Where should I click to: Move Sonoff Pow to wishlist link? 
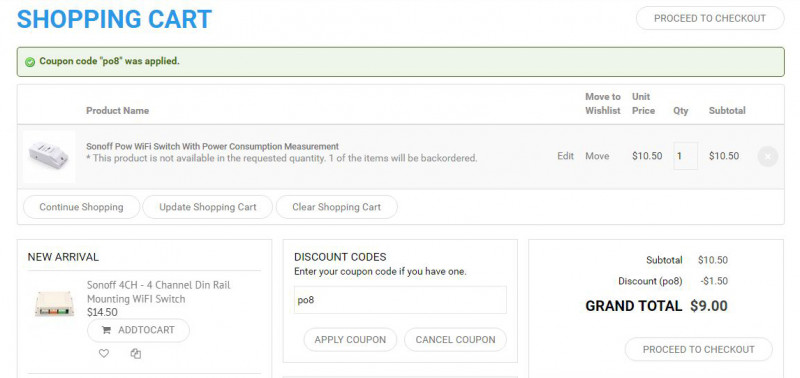597,156
